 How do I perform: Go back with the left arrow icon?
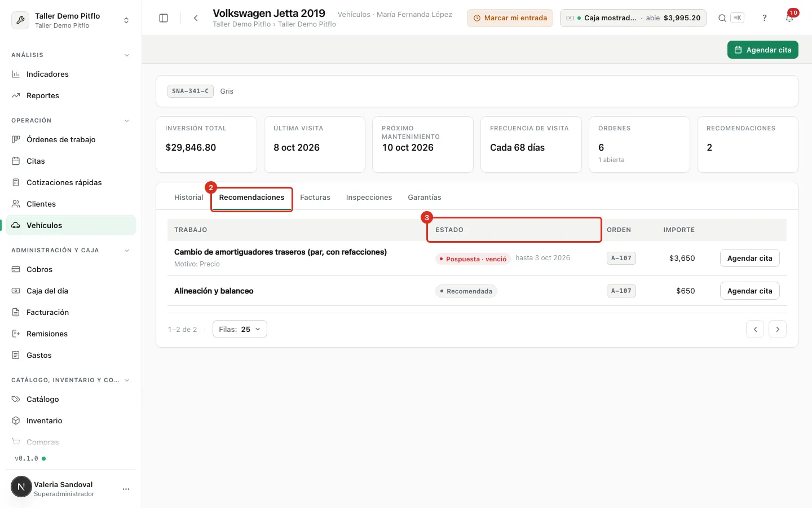click(196, 18)
